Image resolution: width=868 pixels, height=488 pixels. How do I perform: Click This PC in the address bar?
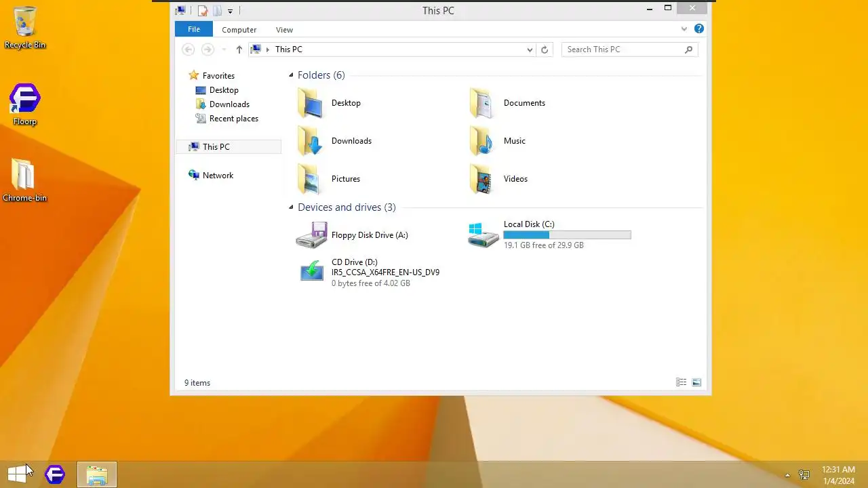[289, 49]
